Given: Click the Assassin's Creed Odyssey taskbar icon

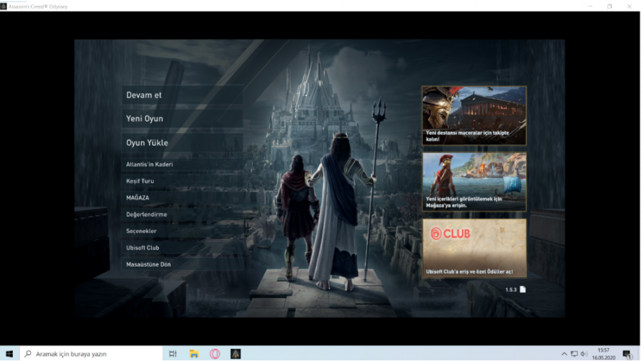Looking at the screenshot, I should (235, 354).
